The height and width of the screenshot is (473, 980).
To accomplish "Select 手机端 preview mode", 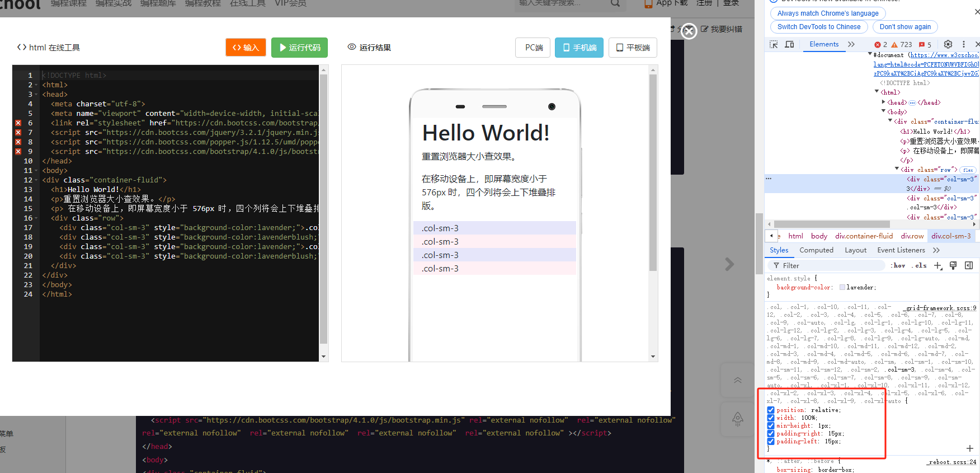I will [579, 48].
